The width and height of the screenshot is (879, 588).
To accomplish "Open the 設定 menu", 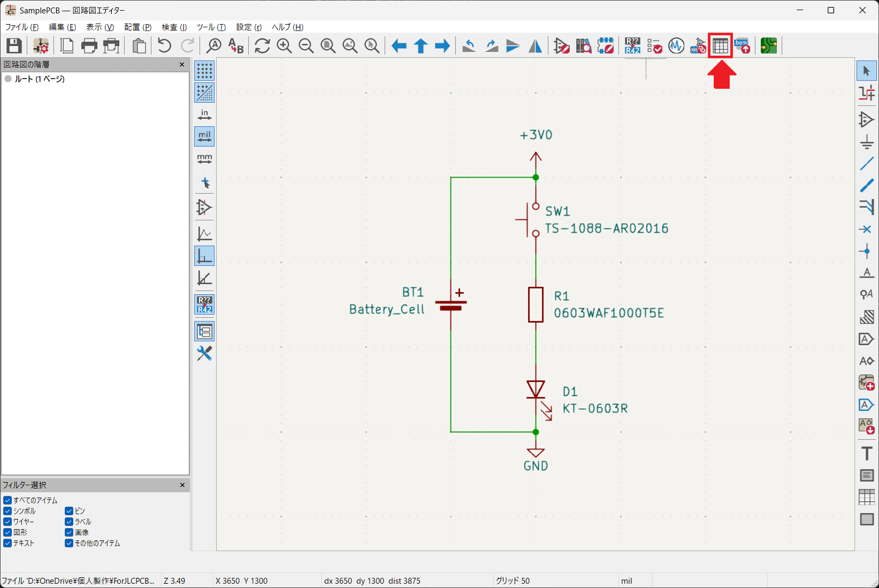I will pos(249,27).
